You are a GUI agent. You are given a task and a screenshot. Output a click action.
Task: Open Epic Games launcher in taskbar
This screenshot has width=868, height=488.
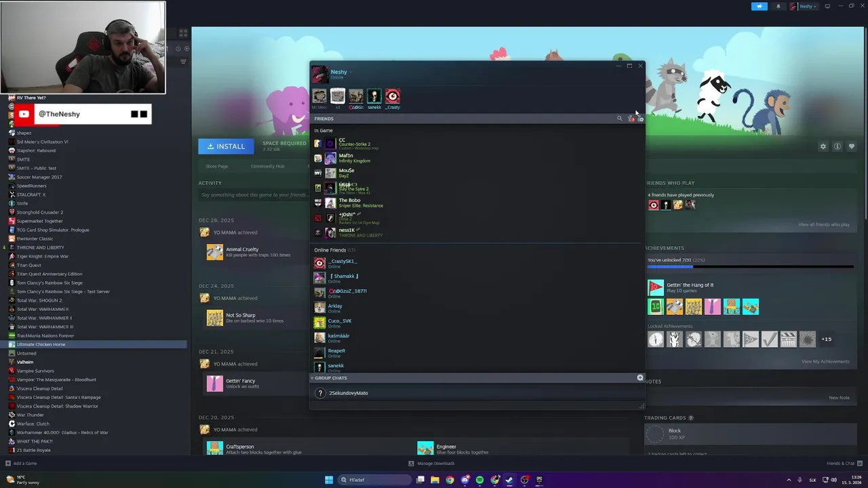click(x=540, y=480)
